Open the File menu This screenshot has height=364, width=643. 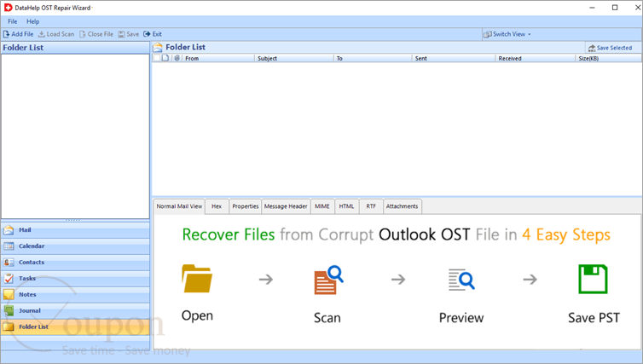pyautogui.click(x=12, y=21)
